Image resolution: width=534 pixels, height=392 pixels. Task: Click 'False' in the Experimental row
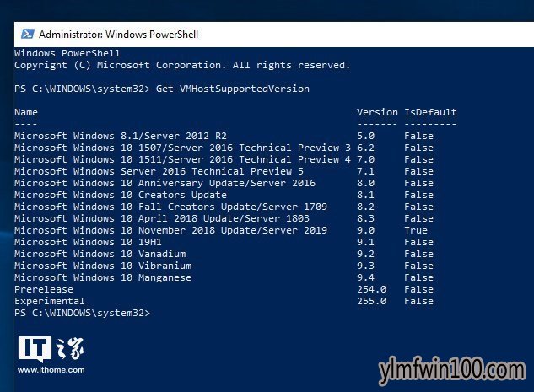(419, 301)
